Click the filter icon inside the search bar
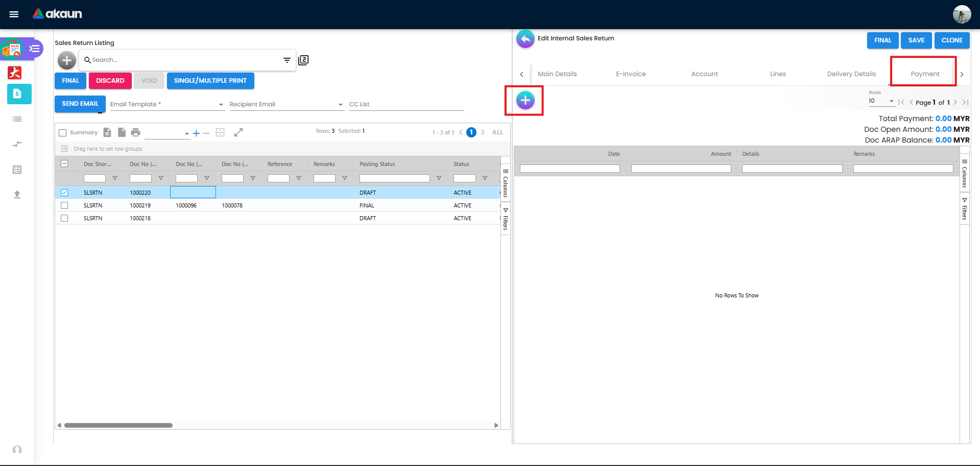The height and width of the screenshot is (466, 980). pyautogui.click(x=286, y=60)
